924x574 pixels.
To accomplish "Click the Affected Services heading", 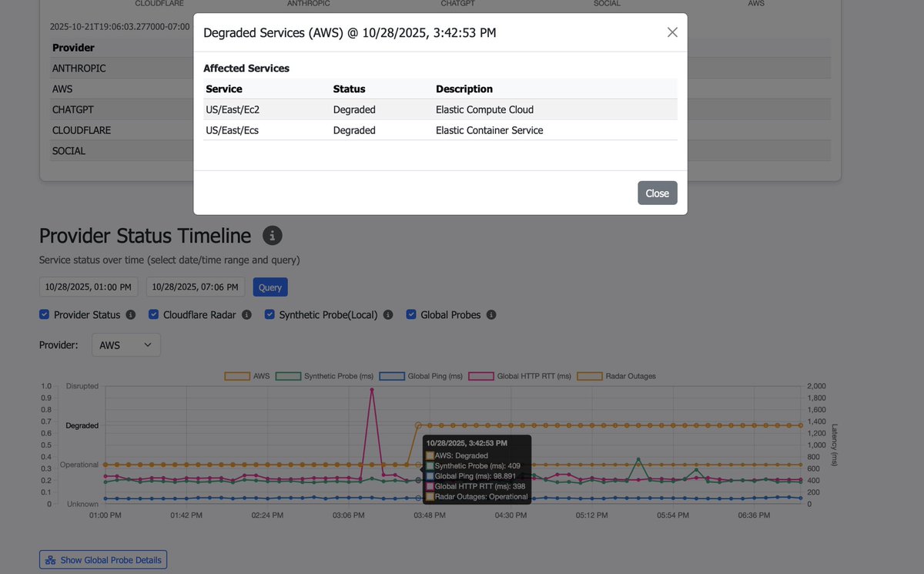I will pyautogui.click(x=246, y=69).
